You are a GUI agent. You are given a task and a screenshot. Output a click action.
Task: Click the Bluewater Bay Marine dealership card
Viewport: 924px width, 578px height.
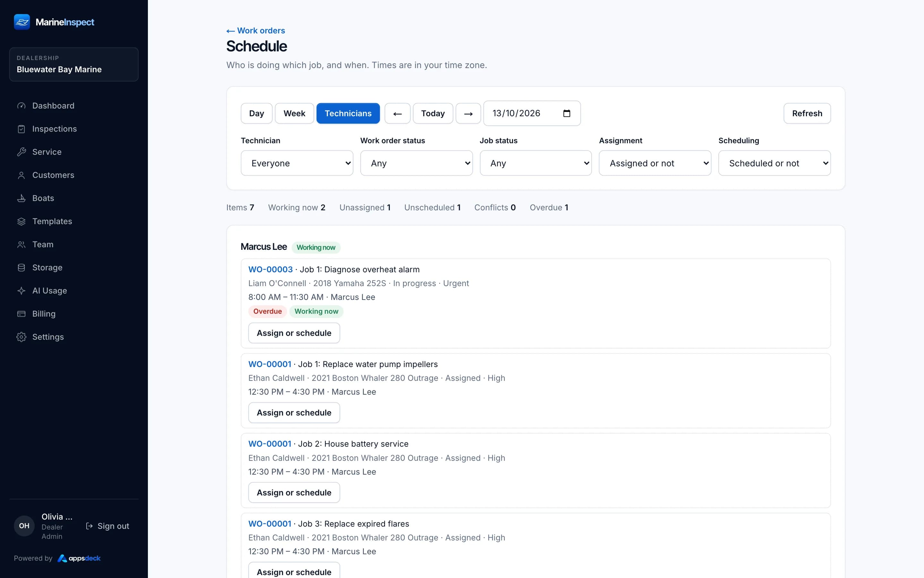[74, 64]
